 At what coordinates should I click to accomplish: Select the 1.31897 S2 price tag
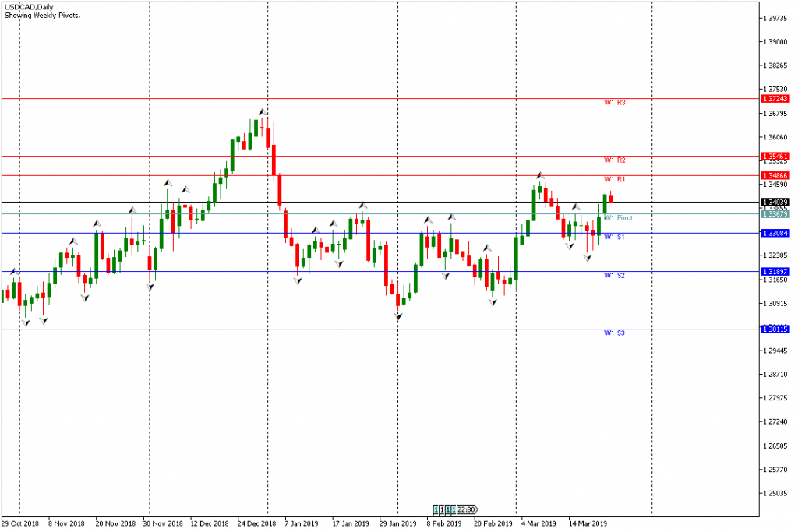tap(776, 271)
